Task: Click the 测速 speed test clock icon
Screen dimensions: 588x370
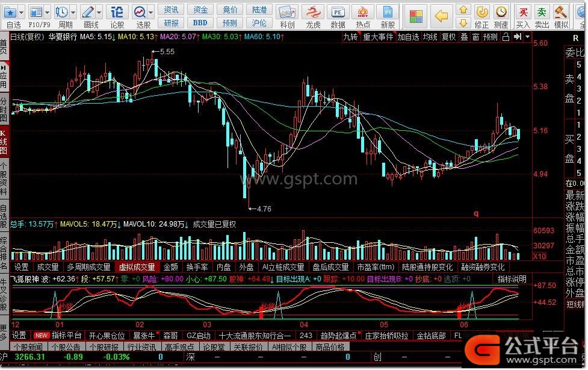Action: coord(501,13)
